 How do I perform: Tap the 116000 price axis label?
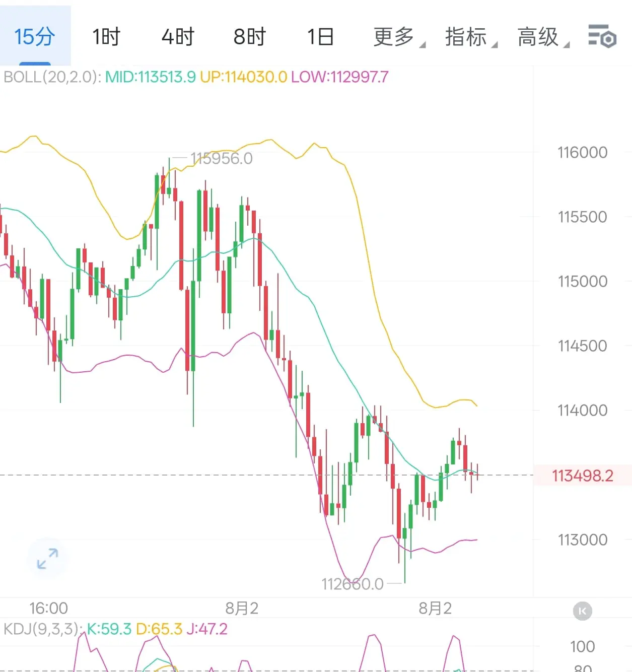[x=582, y=153]
